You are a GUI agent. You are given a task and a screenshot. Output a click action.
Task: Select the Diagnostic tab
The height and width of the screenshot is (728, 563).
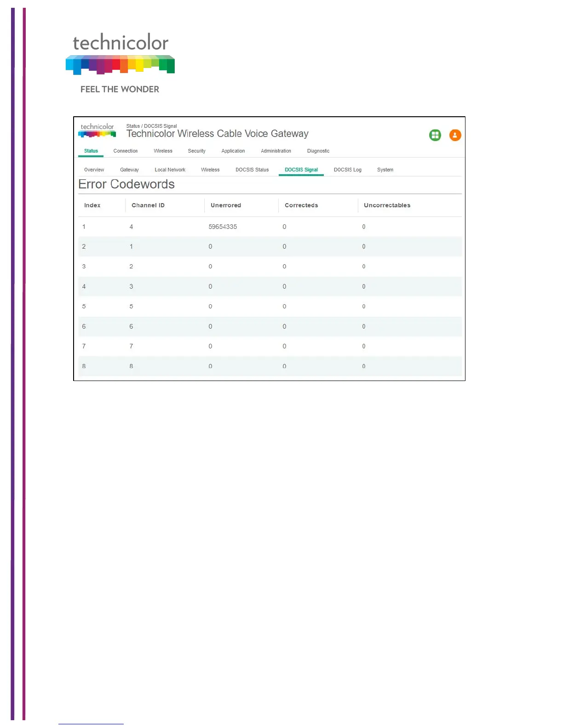pyautogui.click(x=318, y=151)
